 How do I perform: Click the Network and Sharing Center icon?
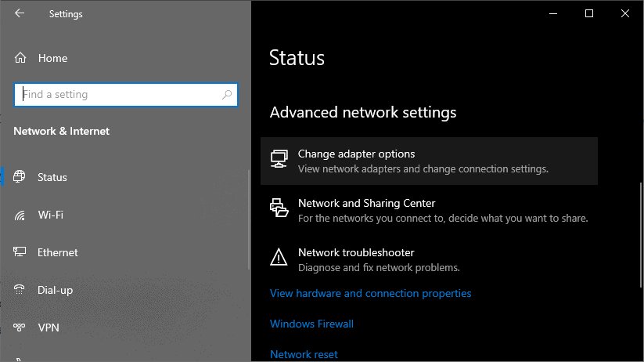pos(279,208)
